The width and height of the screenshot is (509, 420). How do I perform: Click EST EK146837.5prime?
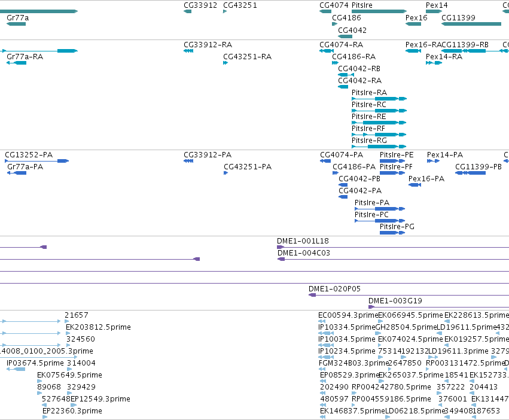323,417
